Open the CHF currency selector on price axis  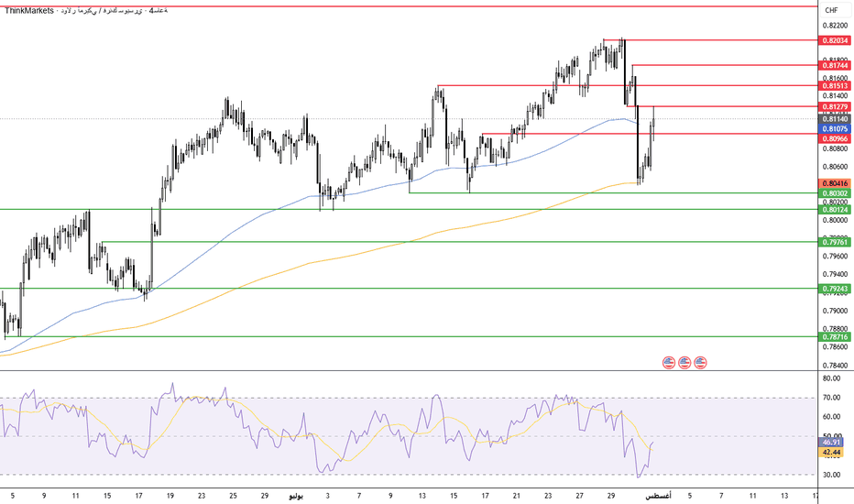pyautogui.click(x=831, y=10)
